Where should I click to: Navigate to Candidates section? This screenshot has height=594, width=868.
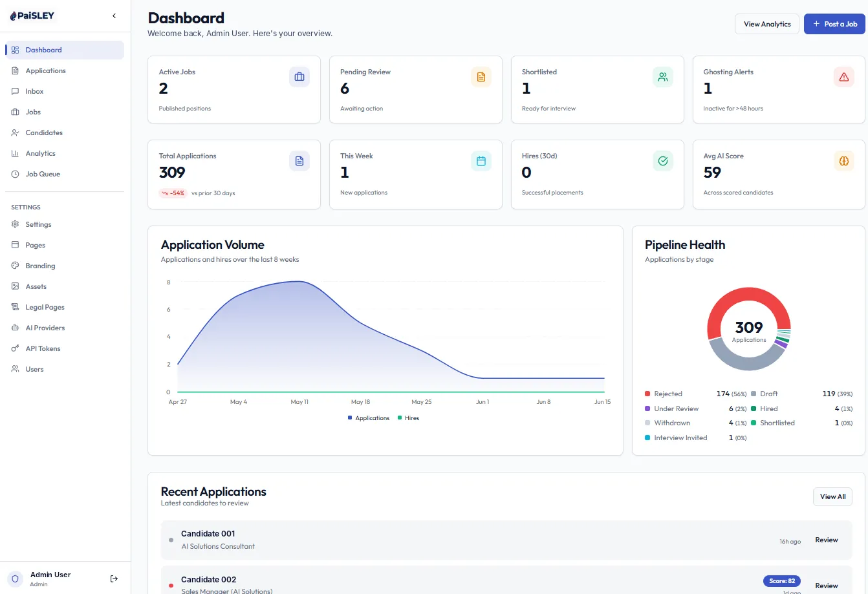tap(65, 133)
